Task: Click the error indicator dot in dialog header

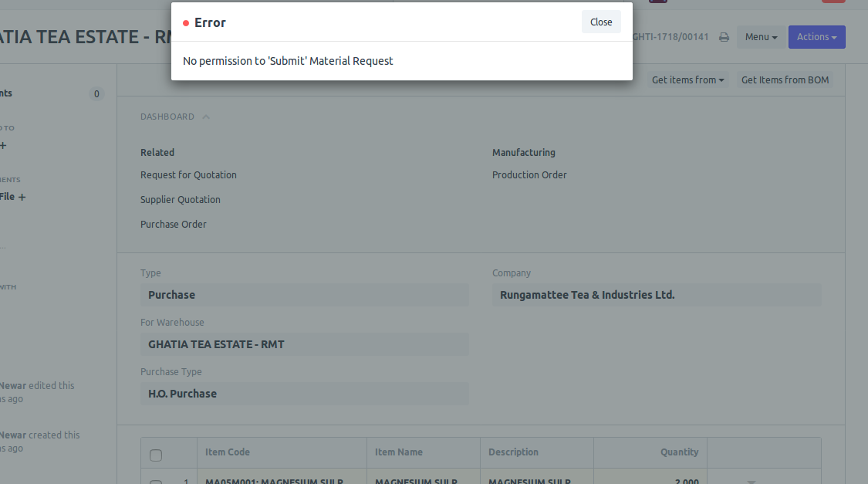Action: click(184, 22)
